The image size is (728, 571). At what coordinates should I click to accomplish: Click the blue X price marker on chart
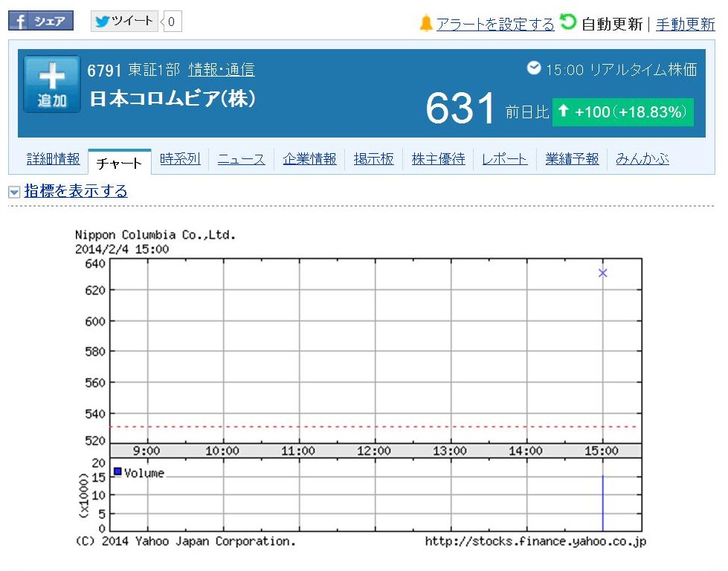pyautogui.click(x=602, y=273)
